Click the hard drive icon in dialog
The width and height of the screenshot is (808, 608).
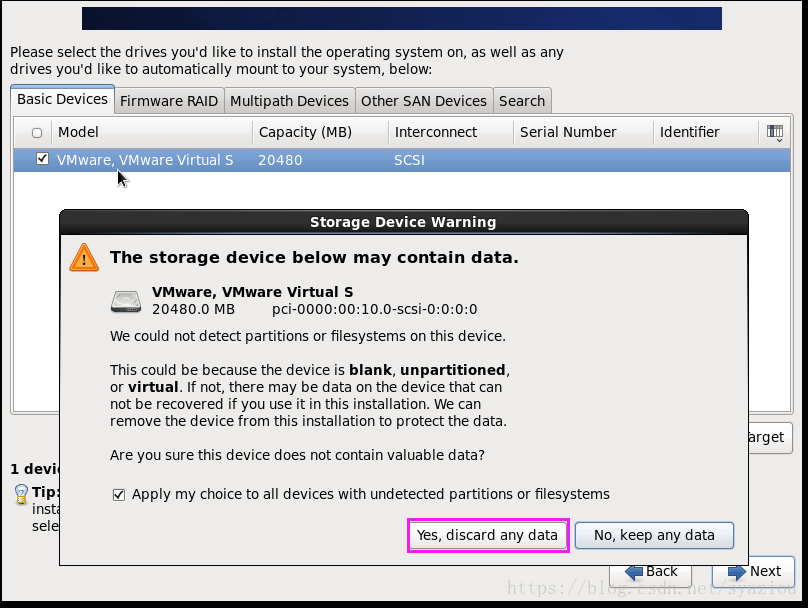click(126, 301)
